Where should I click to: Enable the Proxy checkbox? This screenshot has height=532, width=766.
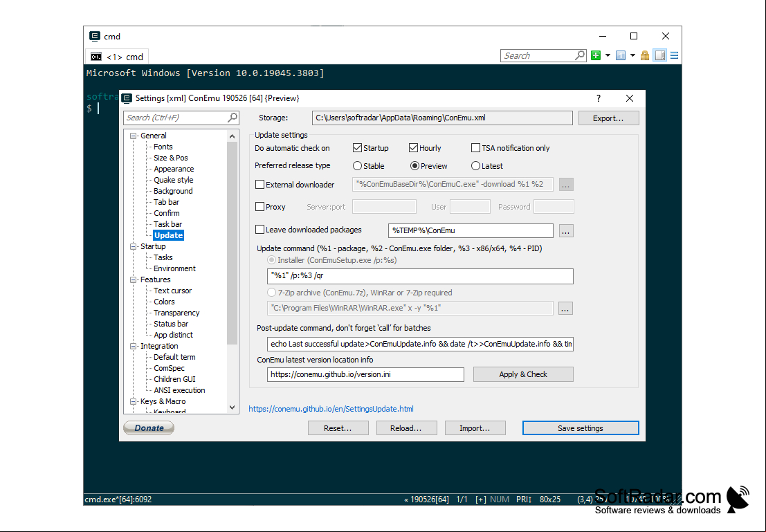click(x=260, y=207)
